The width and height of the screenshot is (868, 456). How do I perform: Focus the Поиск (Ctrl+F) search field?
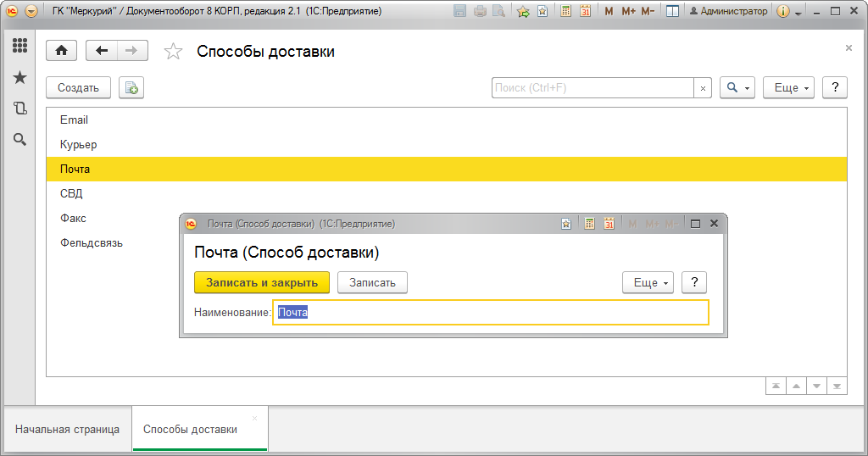point(593,87)
